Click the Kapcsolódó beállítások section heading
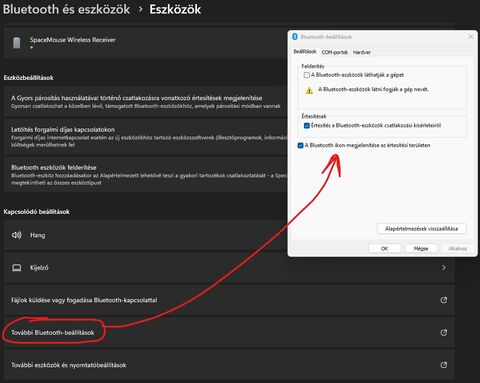 point(36,212)
